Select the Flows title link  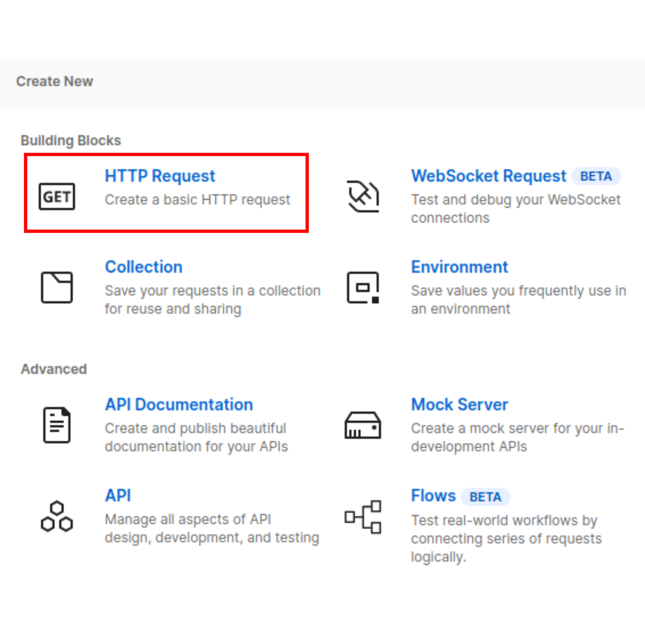coord(433,495)
